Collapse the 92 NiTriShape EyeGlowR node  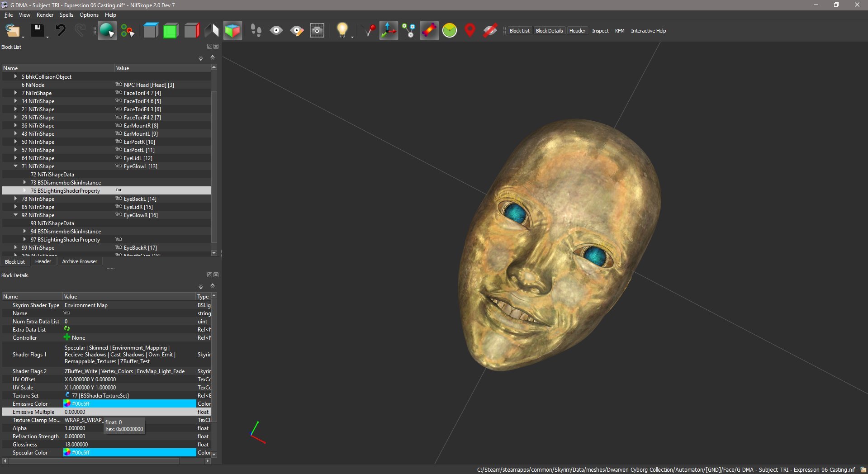click(x=15, y=215)
